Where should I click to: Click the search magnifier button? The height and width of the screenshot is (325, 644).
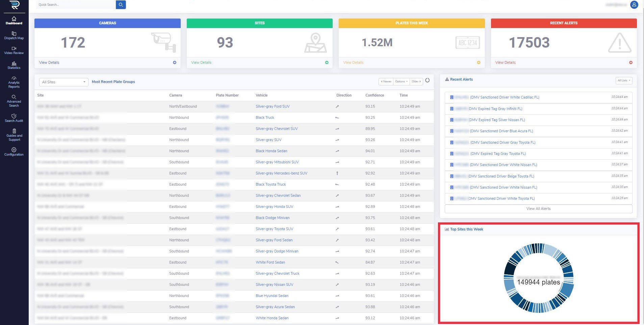pos(121,5)
